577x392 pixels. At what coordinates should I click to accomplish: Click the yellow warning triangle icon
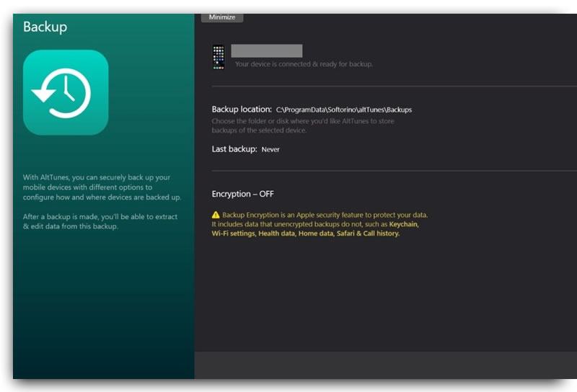coord(216,215)
